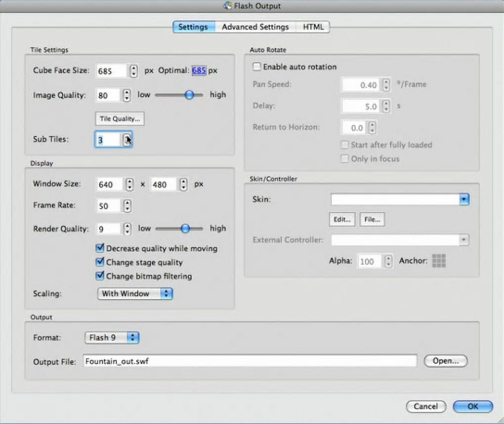Click the Anchor position grid icon
The width and height of the screenshot is (504, 424).
click(439, 261)
